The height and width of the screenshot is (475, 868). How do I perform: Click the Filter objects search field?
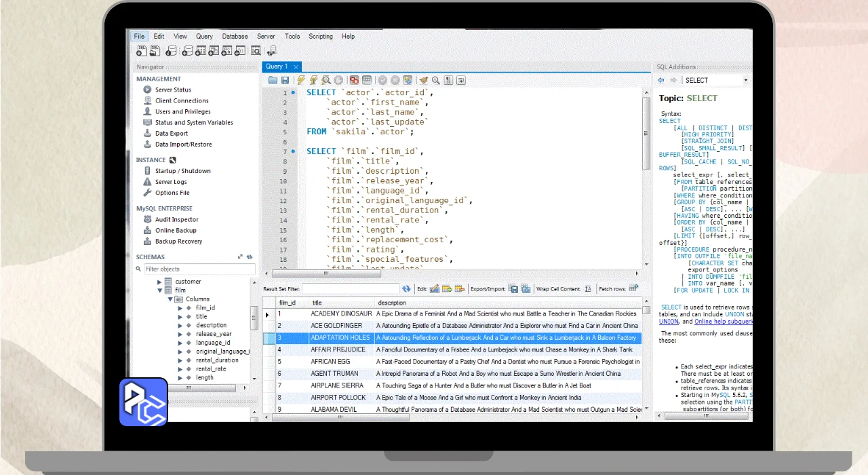(x=197, y=269)
